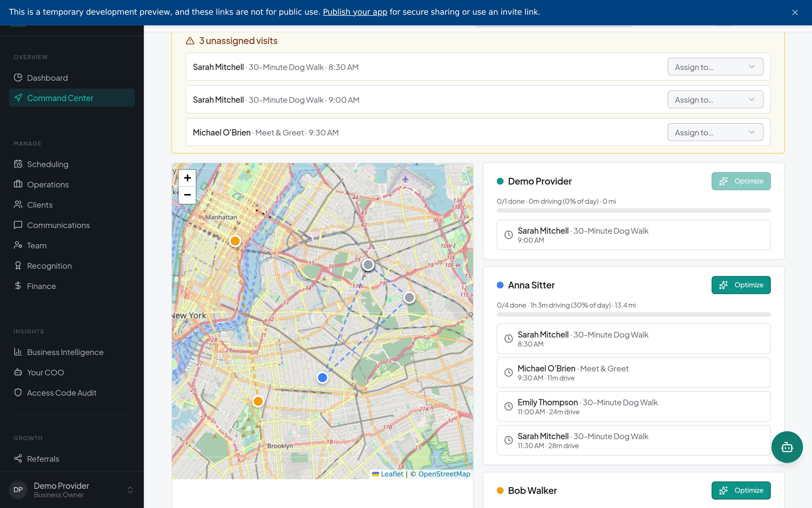Click the Team icon in sidebar

coord(18,245)
